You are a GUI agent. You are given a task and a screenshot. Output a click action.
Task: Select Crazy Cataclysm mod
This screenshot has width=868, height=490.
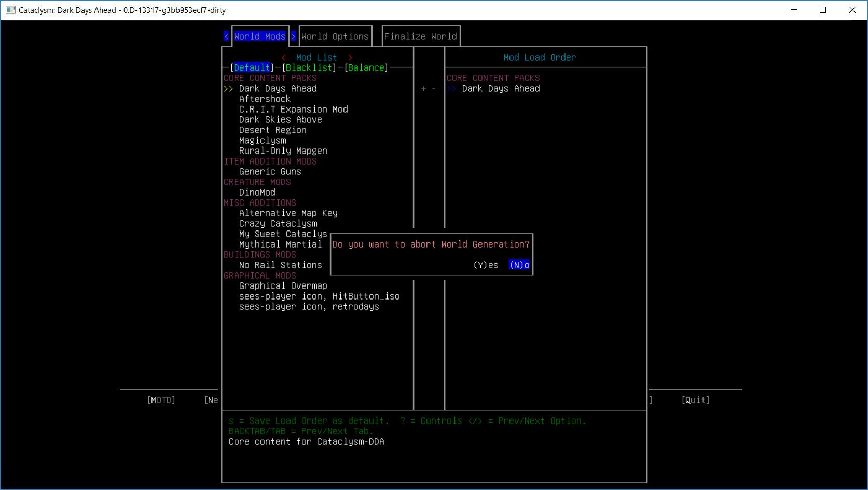click(278, 224)
